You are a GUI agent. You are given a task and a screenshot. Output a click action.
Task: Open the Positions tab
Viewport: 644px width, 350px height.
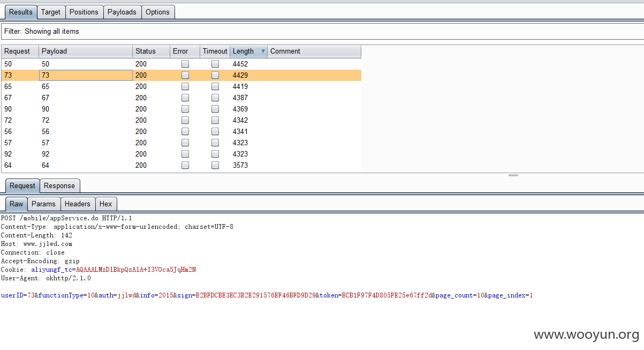[x=84, y=12]
